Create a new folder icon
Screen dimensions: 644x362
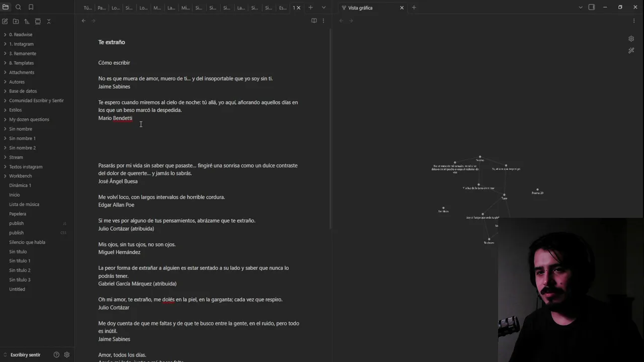pos(16,21)
